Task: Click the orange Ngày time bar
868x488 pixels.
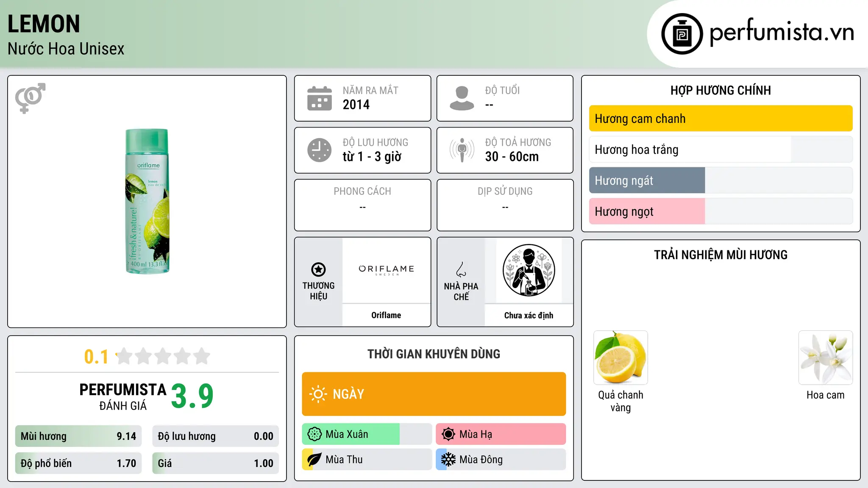Action: 434,394
